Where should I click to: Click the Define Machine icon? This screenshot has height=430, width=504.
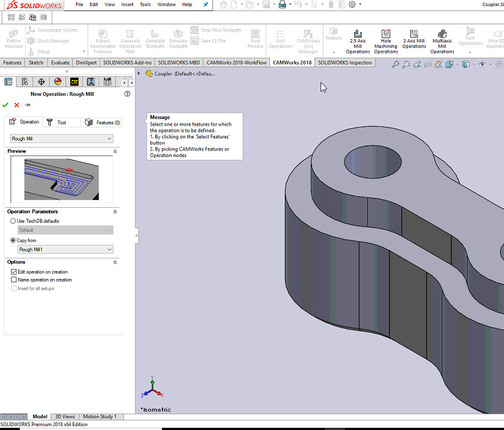click(14, 39)
